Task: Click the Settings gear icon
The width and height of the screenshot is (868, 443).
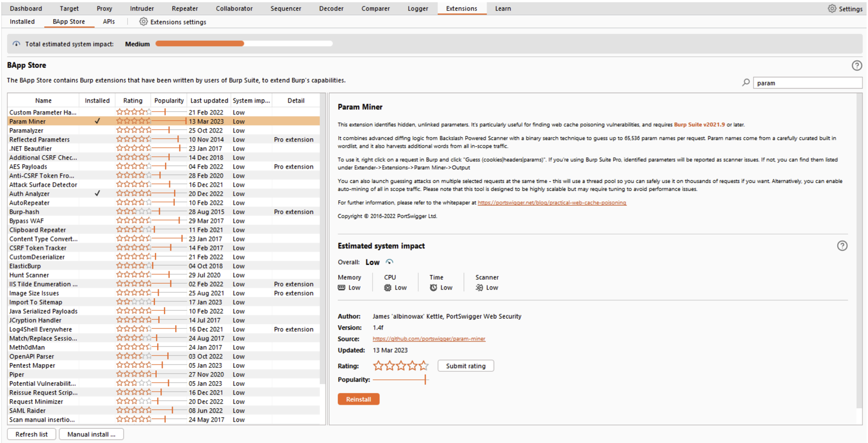Action: (832, 9)
